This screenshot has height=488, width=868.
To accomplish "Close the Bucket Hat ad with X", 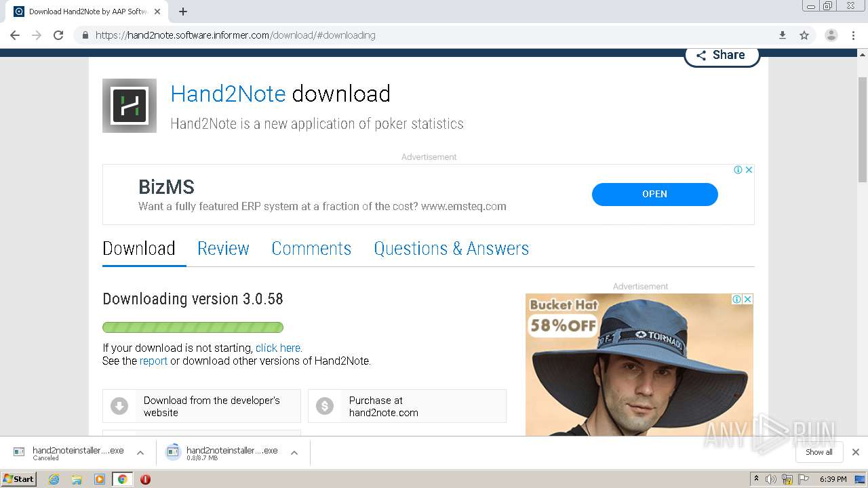I will click(x=747, y=299).
